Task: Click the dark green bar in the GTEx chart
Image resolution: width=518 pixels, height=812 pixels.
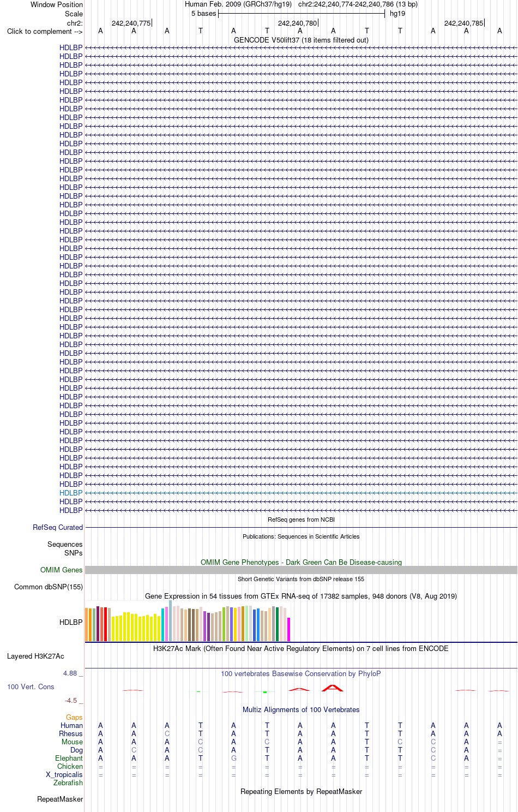Action: click(277, 624)
